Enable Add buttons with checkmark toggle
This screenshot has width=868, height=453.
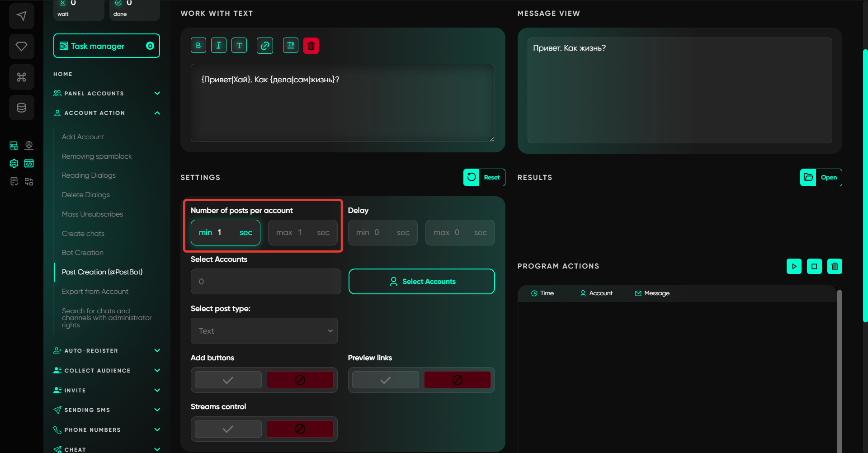click(x=228, y=380)
